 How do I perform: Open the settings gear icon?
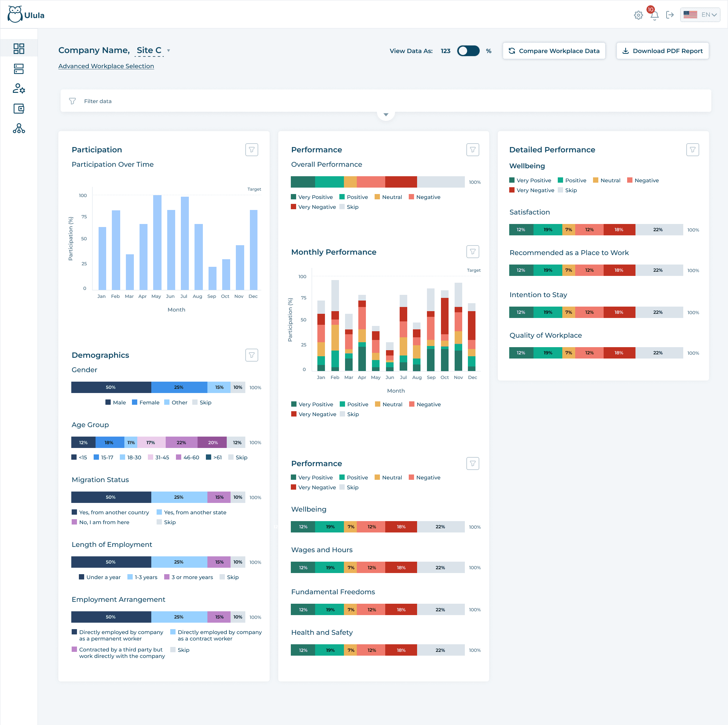(639, 15)
